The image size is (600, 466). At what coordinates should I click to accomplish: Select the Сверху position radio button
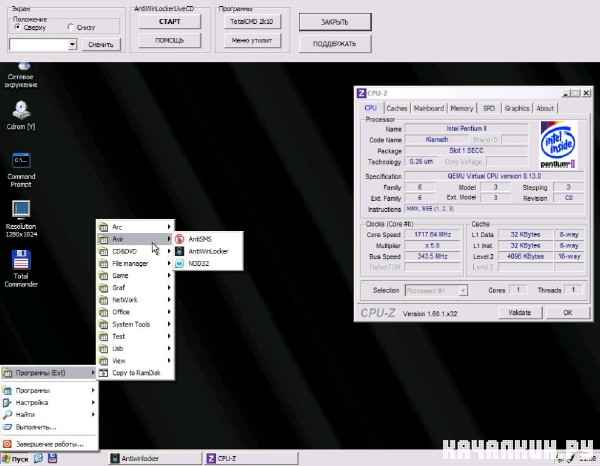point(18,27)
